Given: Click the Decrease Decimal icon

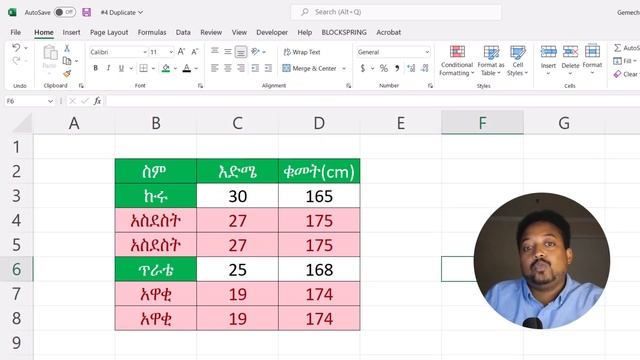Looking at the screenshot, I should point(425,68).
